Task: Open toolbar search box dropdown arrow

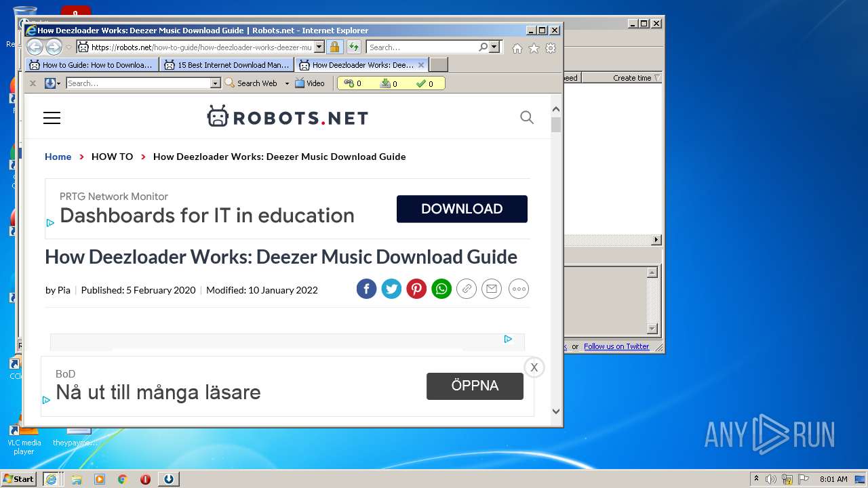Action: click(x=216, y=83)
